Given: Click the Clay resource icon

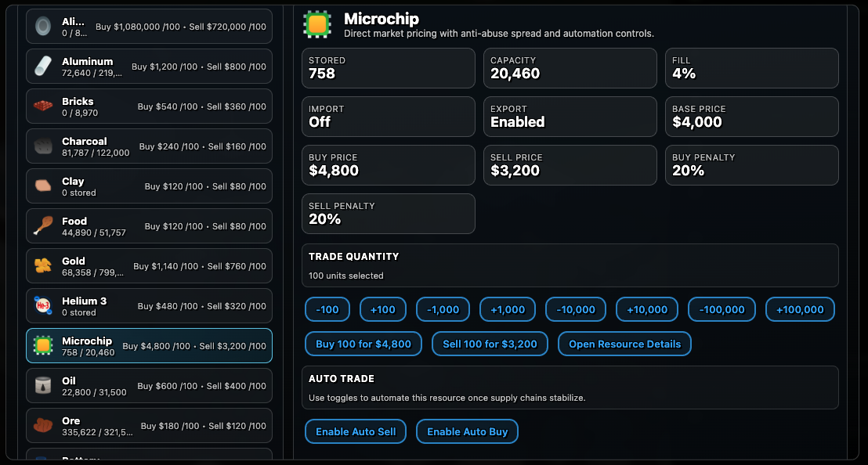Looking at the screenshot, I should click(42, 186).
